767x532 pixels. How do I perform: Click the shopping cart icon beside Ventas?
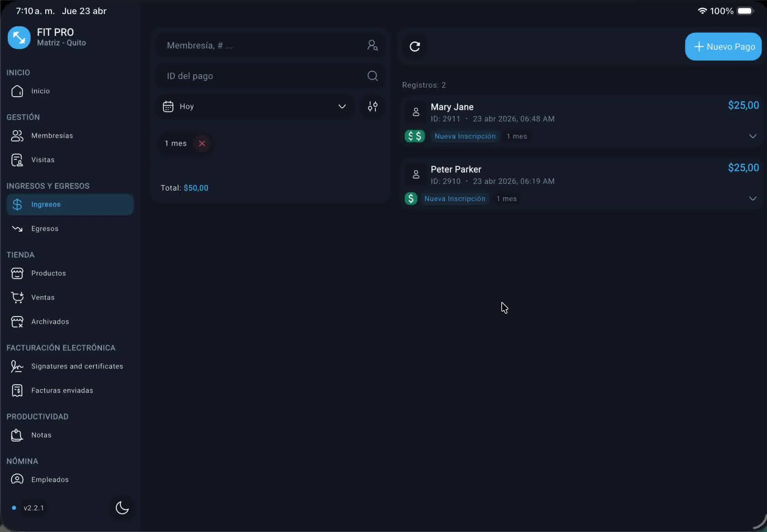click(x=17, y=297)
